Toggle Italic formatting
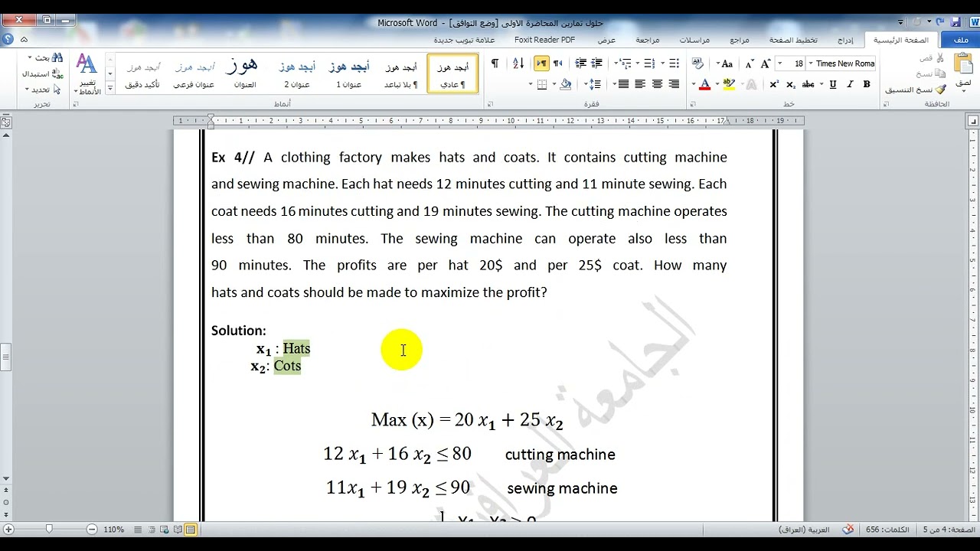 [x=850, y=84]
